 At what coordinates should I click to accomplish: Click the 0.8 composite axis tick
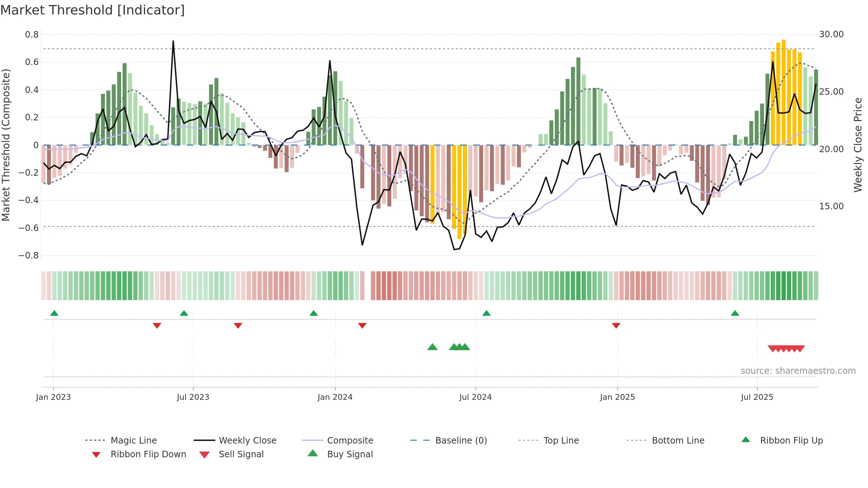click(32, 35)
